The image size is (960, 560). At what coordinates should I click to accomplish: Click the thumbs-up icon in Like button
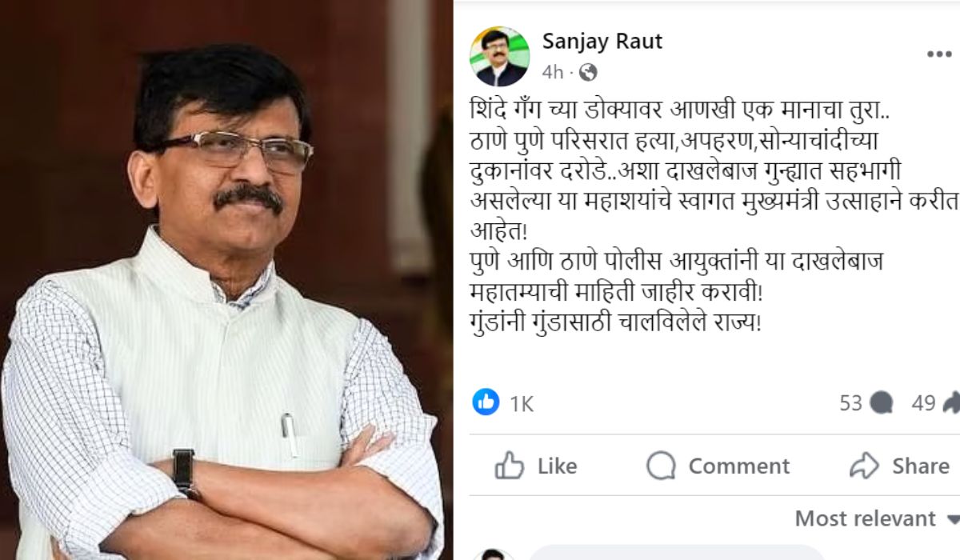[x=509, y=466]
